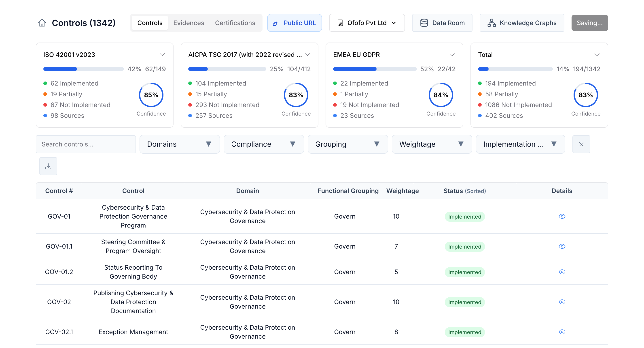Click the clear filters X icon
This screenshot has height=348, width=644.
pyautogui.click(x=581, y=144)
